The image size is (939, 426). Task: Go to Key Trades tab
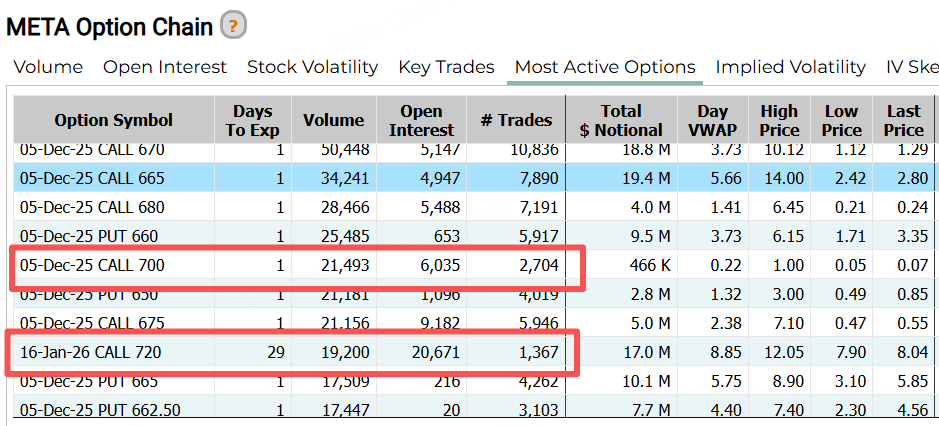click(x=446, y=68)
